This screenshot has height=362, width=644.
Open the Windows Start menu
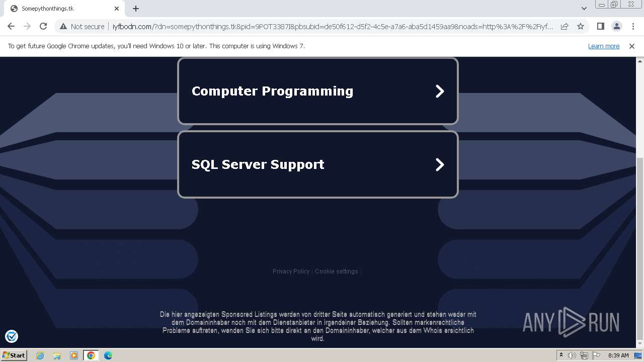pyautogui.click(x=14, y=355)
